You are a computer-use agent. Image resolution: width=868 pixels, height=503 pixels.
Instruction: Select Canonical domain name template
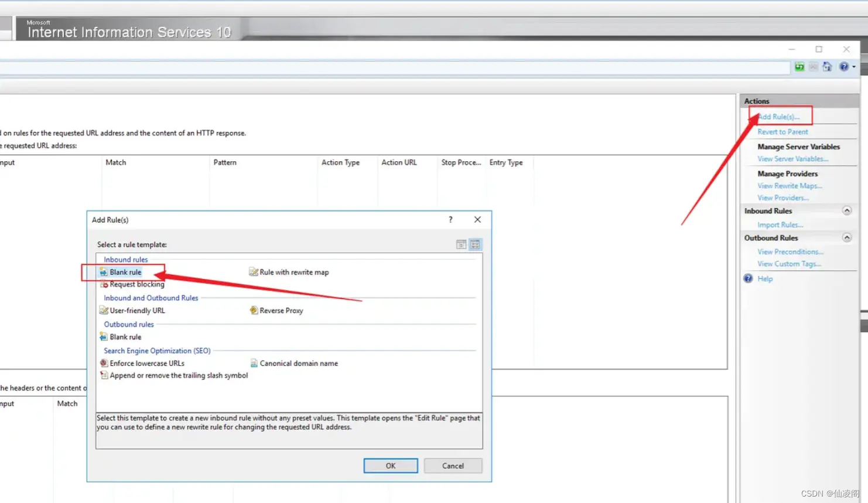point(294,363)
